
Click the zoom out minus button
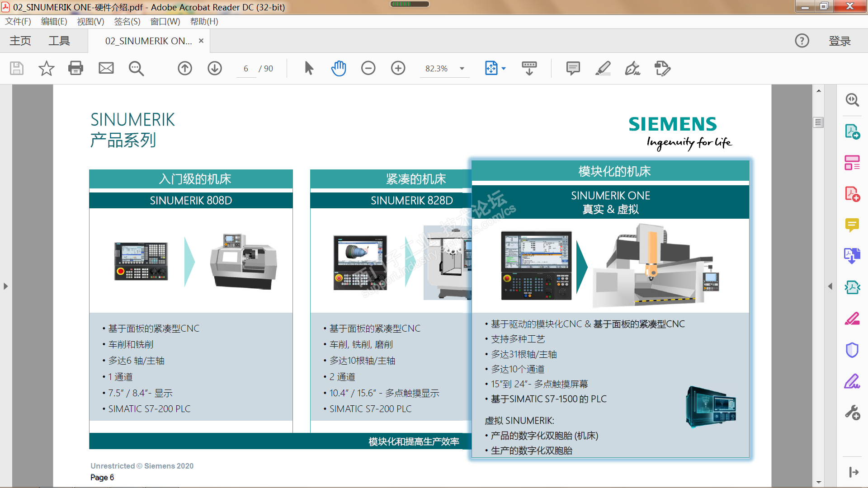point(368,68)
